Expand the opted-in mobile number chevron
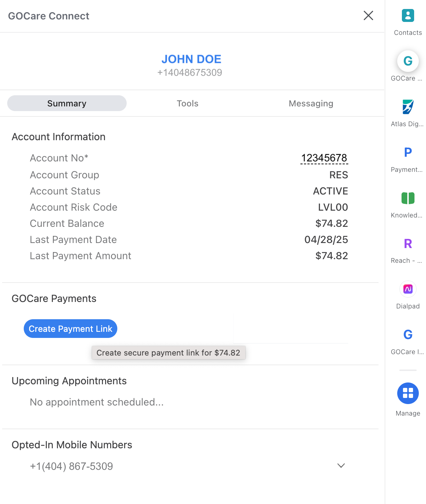426x504 pixels. click(341, 466)
